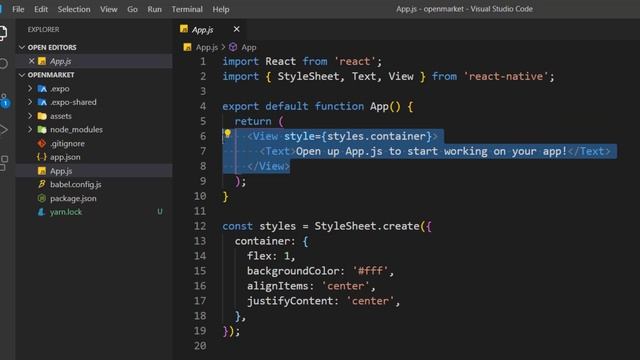Click the 'return (' statement on line 5
The image size is (640, 360).
[x=259, y=122]
